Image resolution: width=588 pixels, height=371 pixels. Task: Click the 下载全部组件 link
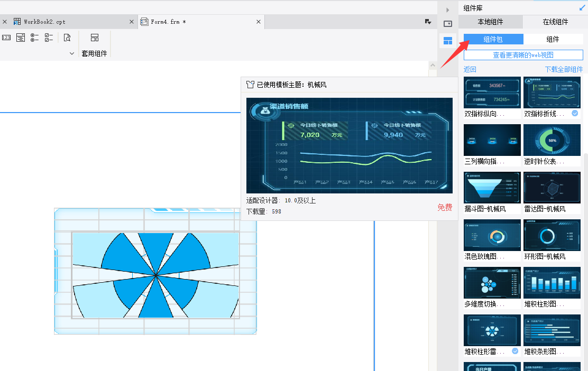[x=564, y=69]
